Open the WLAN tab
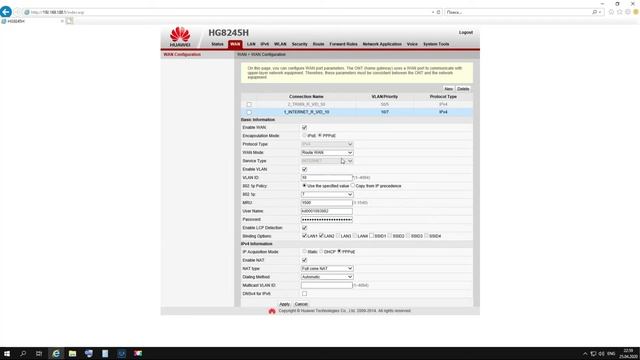Viewport: 640px width, 360px height. point(280,44)
